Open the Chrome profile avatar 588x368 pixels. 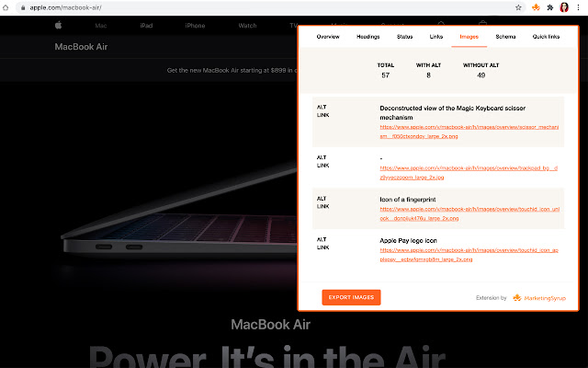coord(564,7)
